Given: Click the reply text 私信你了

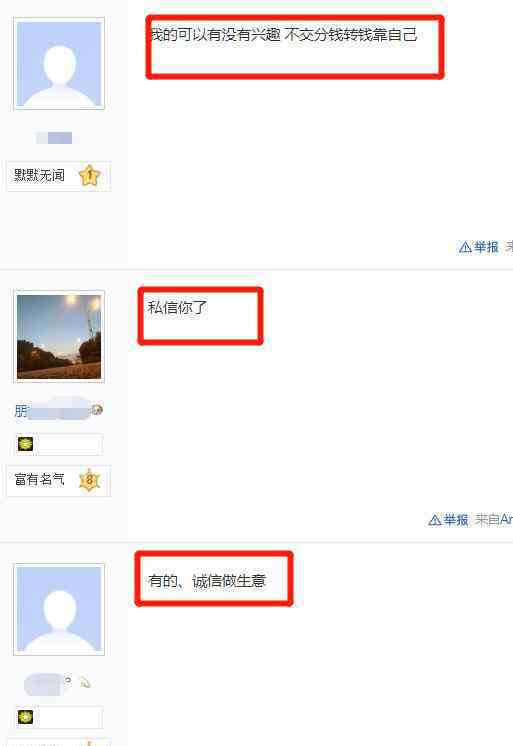Looking at the screenshot, I should pyautogui.click(x=177, y=307).
